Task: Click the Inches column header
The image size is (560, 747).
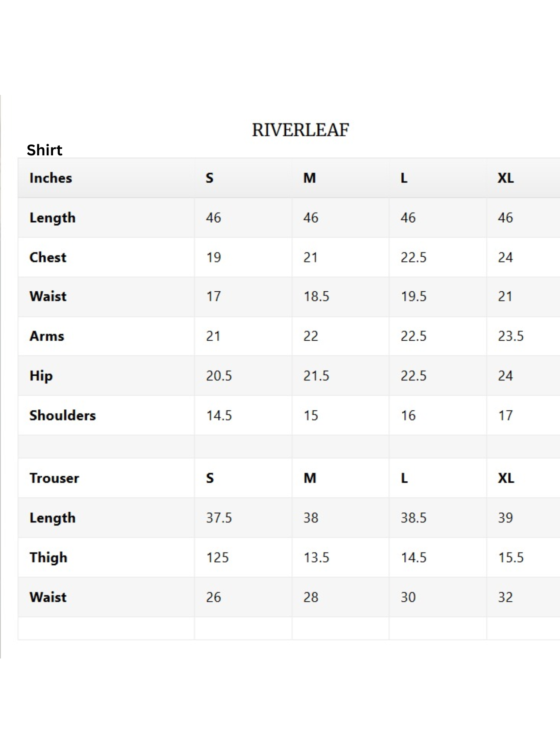Action: [51, 178]
